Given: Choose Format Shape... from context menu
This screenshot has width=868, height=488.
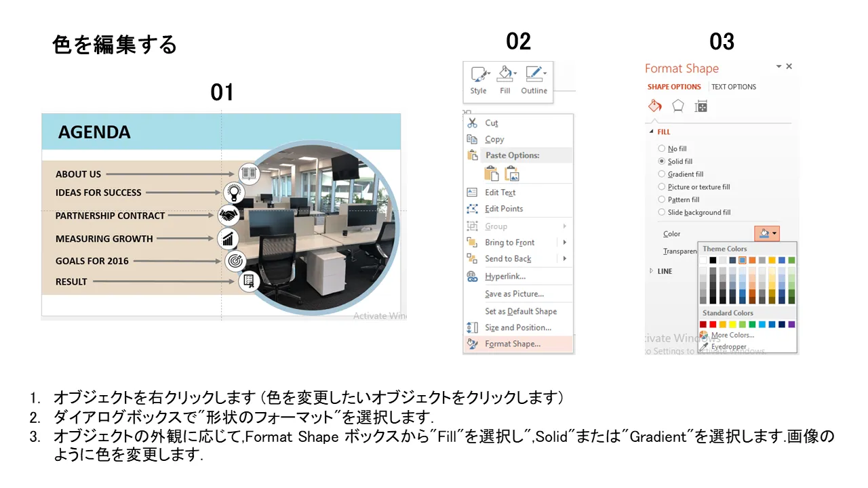Looking at the screenshot, I should [x=513, y=344].
